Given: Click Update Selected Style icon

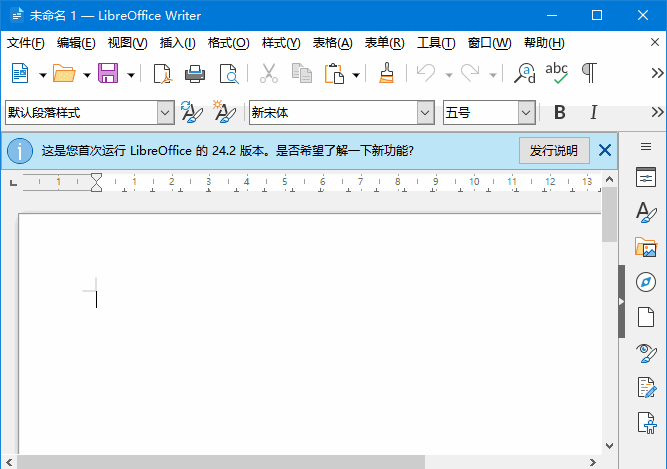Looking at the screenshot, I should tap(192, 112).
